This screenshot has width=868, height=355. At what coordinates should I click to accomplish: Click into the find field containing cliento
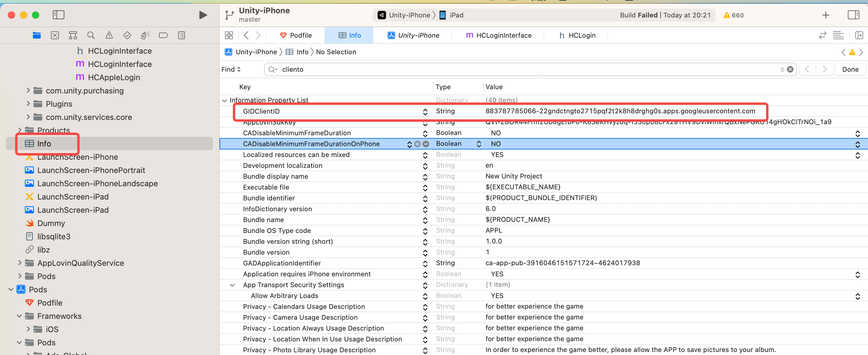(x=530, y=69)
